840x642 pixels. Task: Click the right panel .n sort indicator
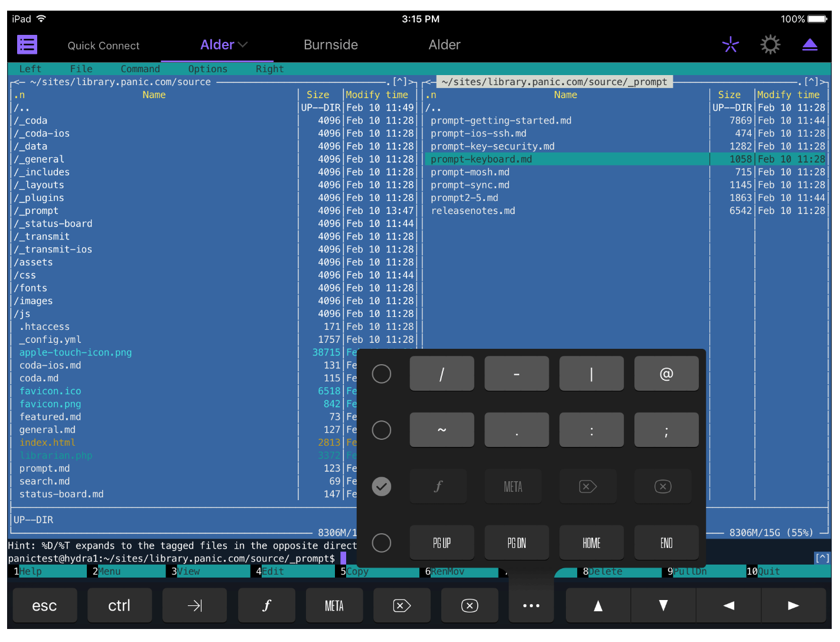pyautogui.click(x=431, y=95)
